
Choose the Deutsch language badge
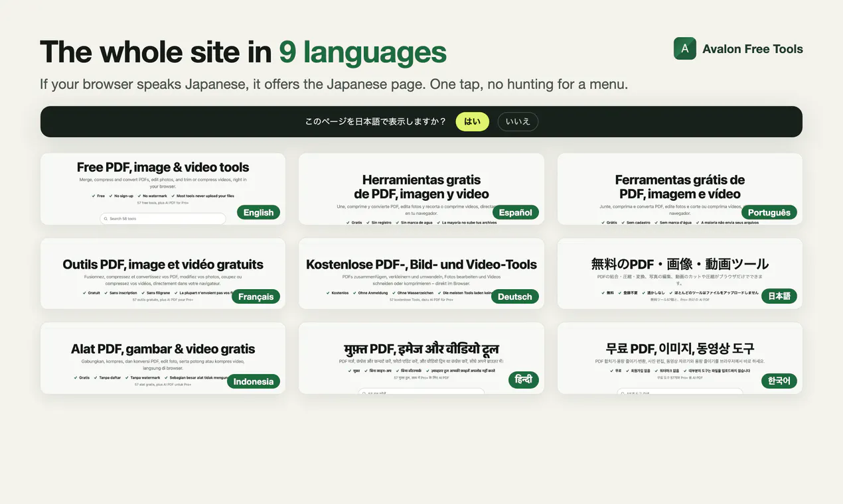click(515, 296)
